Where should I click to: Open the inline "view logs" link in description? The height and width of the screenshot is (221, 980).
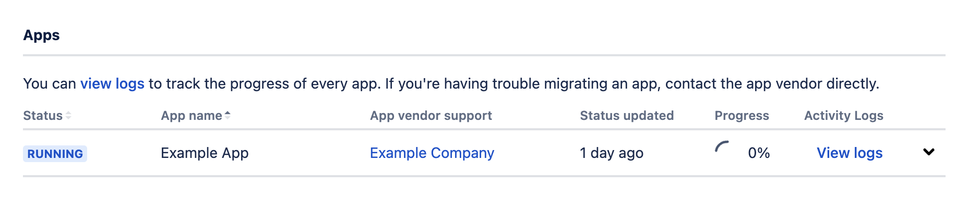[x=112, y=84]
